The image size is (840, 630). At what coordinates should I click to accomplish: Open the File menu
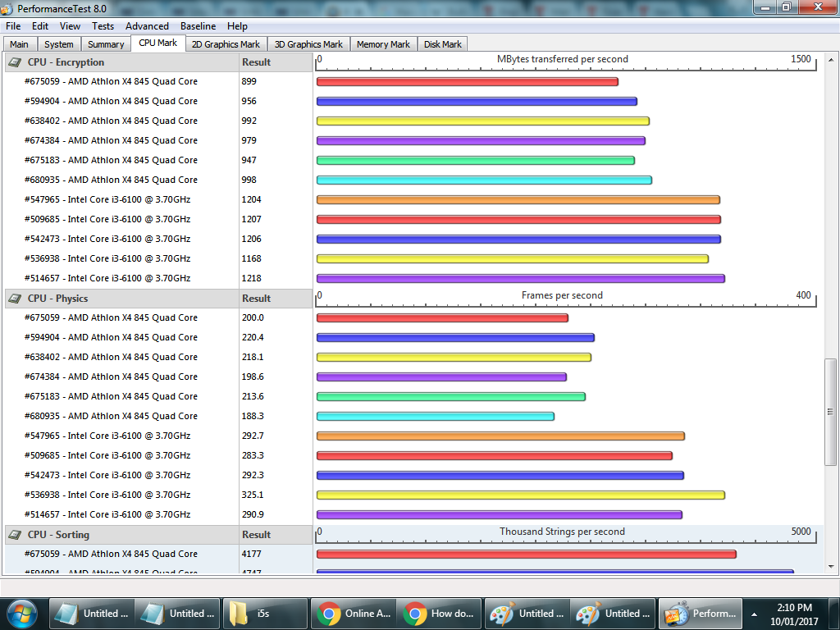coord(13,26)
